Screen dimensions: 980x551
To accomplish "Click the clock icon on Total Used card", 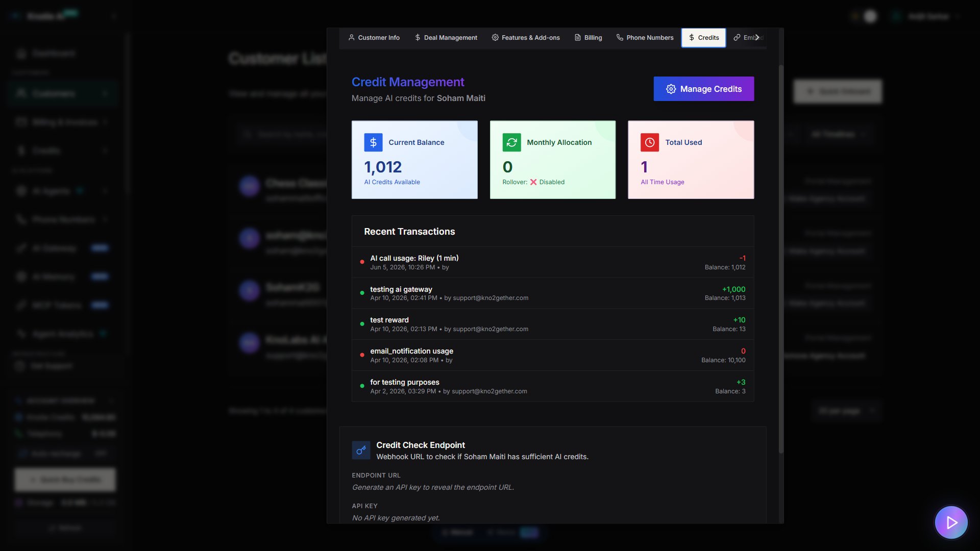I will coord(650,142).
